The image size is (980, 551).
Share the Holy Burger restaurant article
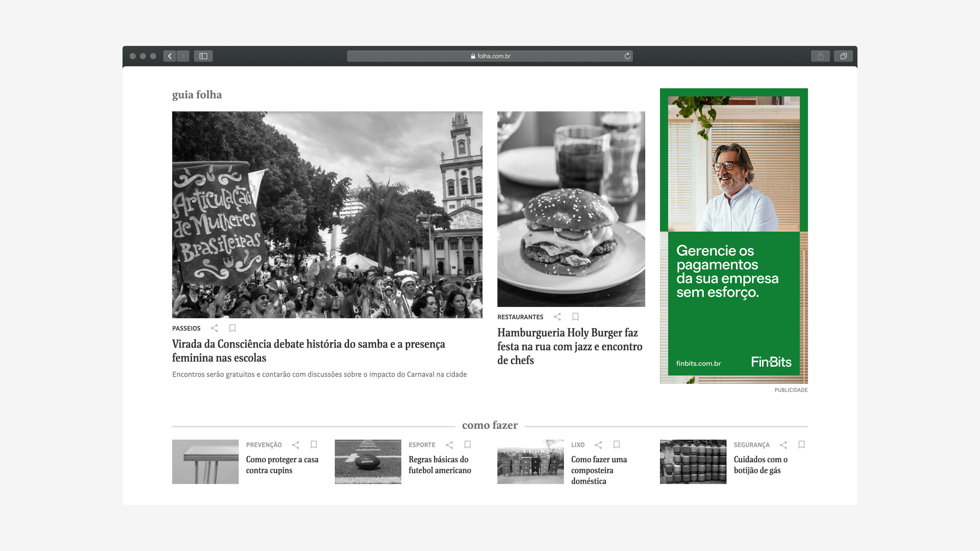click(557, 316)
